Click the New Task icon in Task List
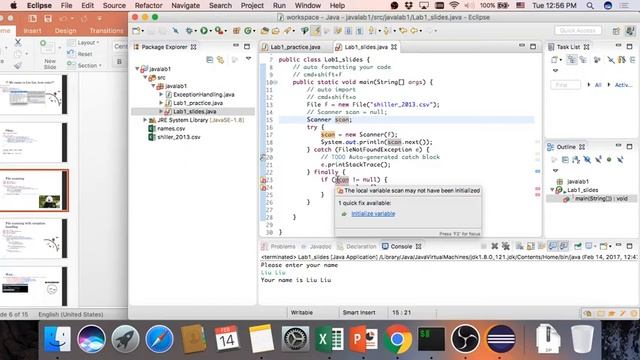 (x=554, y=60)
